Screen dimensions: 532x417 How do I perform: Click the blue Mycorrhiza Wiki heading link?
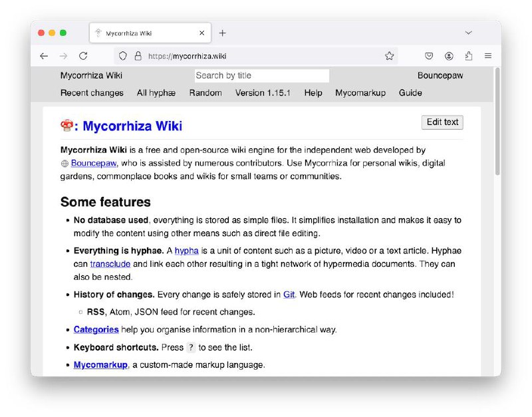coord(132,126)
